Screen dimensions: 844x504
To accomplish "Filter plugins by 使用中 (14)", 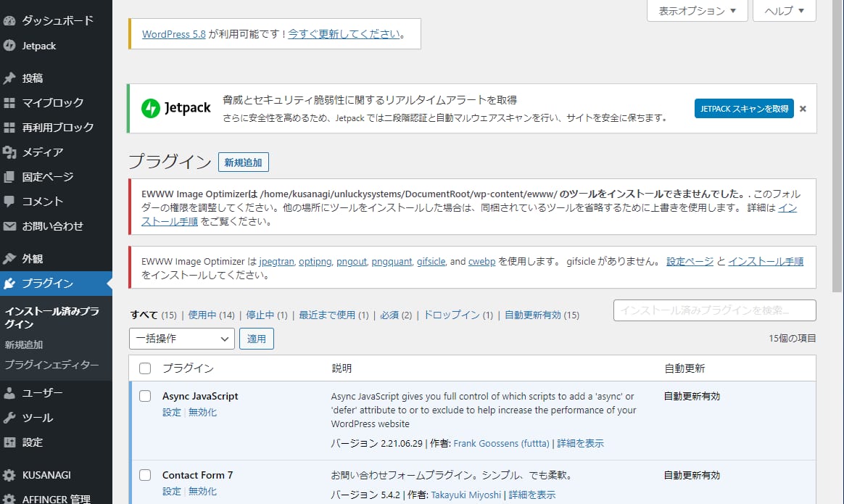I will pyautogui.click(x=211, y=315).
